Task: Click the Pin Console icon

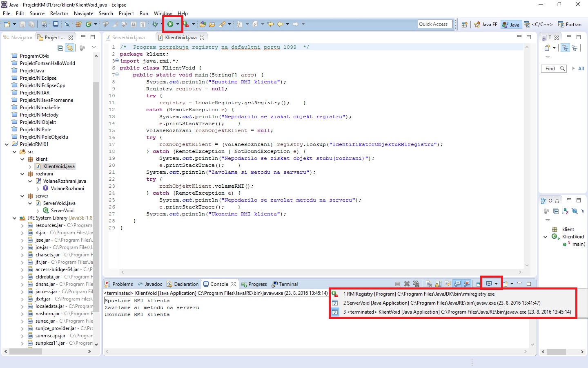Action: [x=477, y=284]
